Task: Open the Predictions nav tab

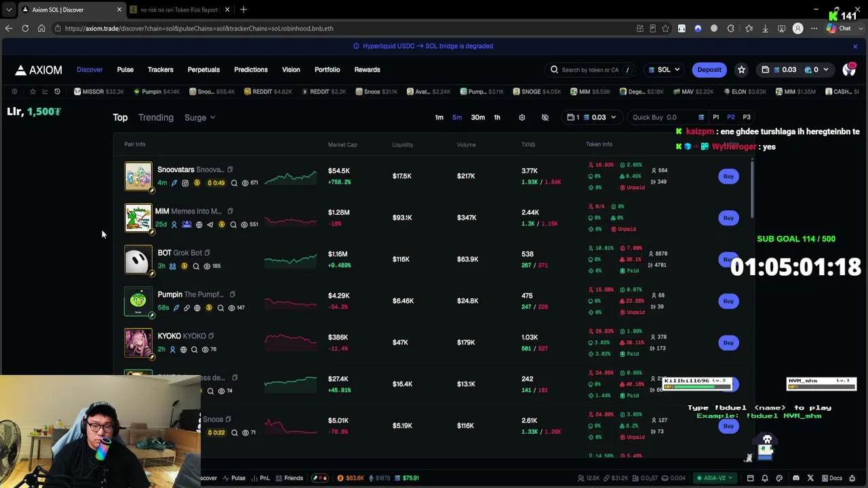Action: click(x=251, y=70)
